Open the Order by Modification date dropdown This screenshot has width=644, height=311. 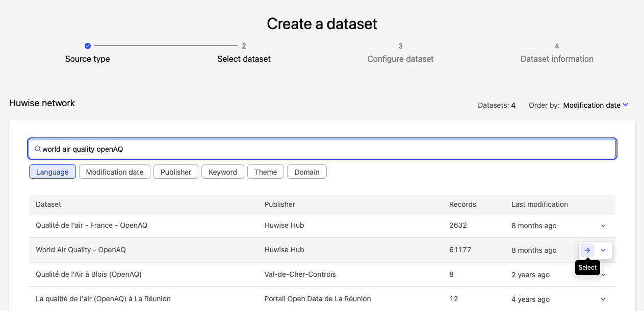(x=596, y=105)
